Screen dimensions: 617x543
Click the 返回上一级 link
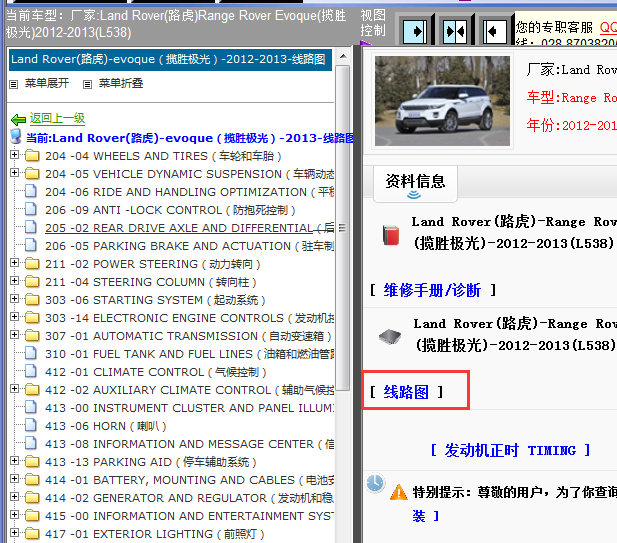click(x=57, y=118)
